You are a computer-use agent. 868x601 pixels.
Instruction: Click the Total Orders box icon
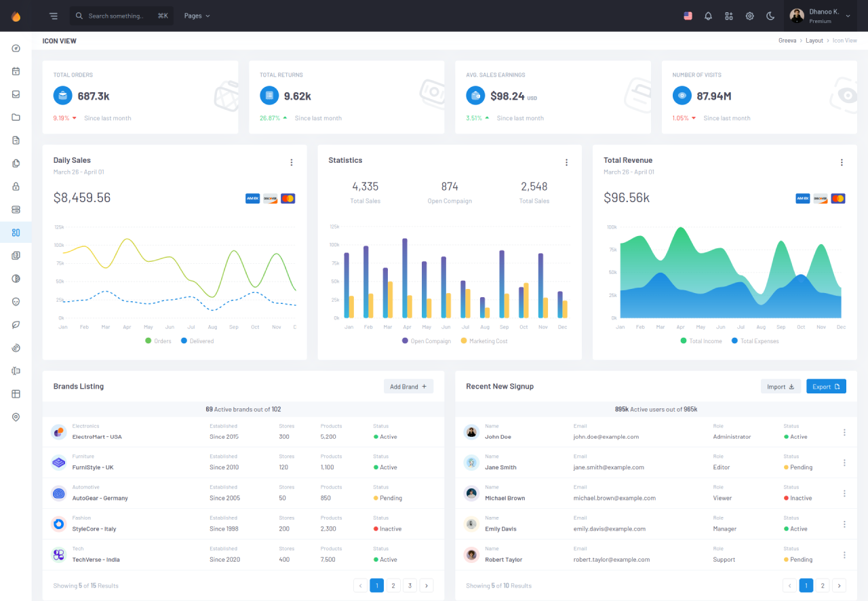tap(62, 96)
